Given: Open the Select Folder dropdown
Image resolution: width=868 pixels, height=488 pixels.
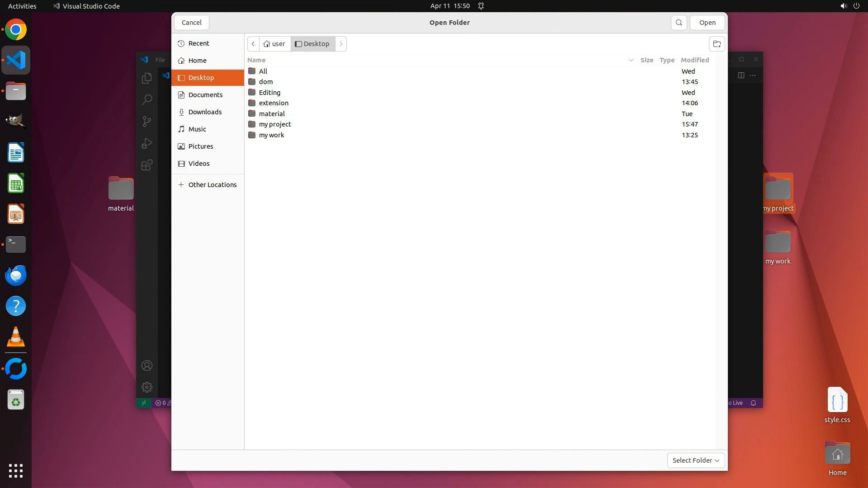Looking at the screenshot, I should pos(696,460).
